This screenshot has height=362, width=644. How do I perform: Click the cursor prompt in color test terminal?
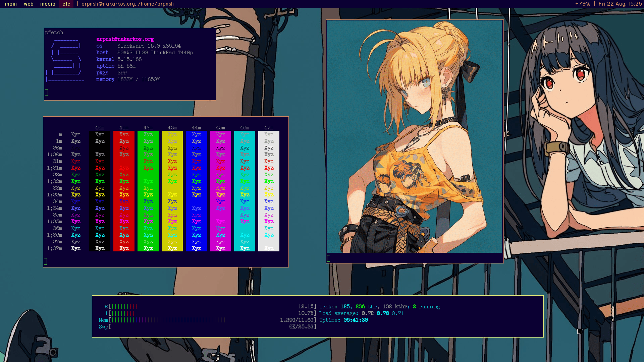coord(46,261)
